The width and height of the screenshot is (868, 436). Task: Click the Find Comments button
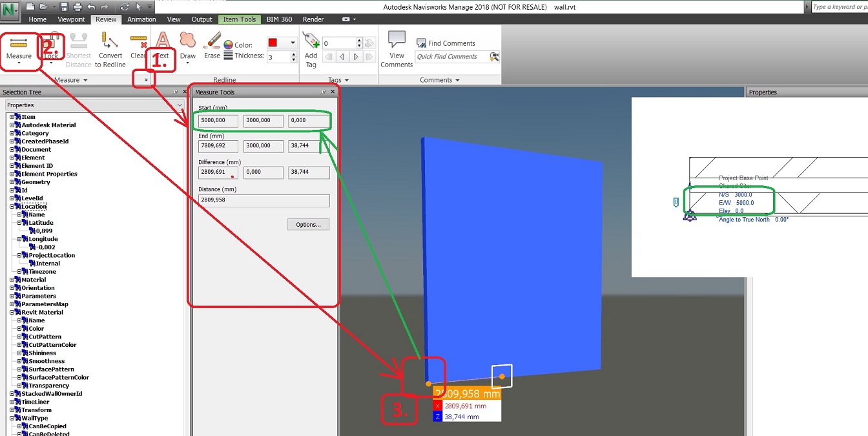[448, 43]
